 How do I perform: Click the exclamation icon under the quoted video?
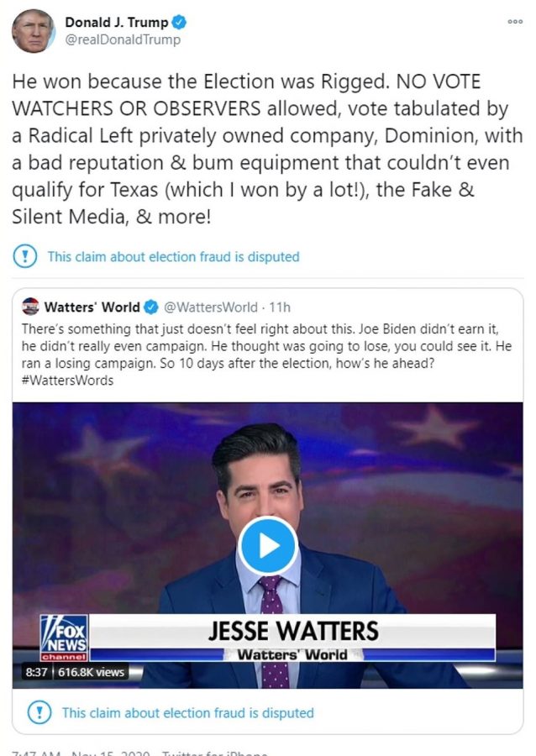(39, 712)
